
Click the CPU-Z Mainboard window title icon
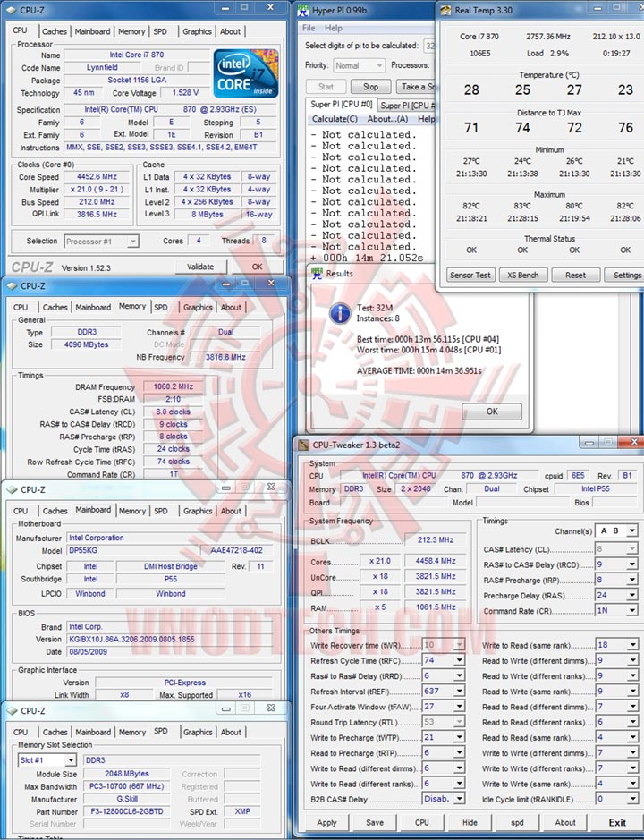(12, 489)
